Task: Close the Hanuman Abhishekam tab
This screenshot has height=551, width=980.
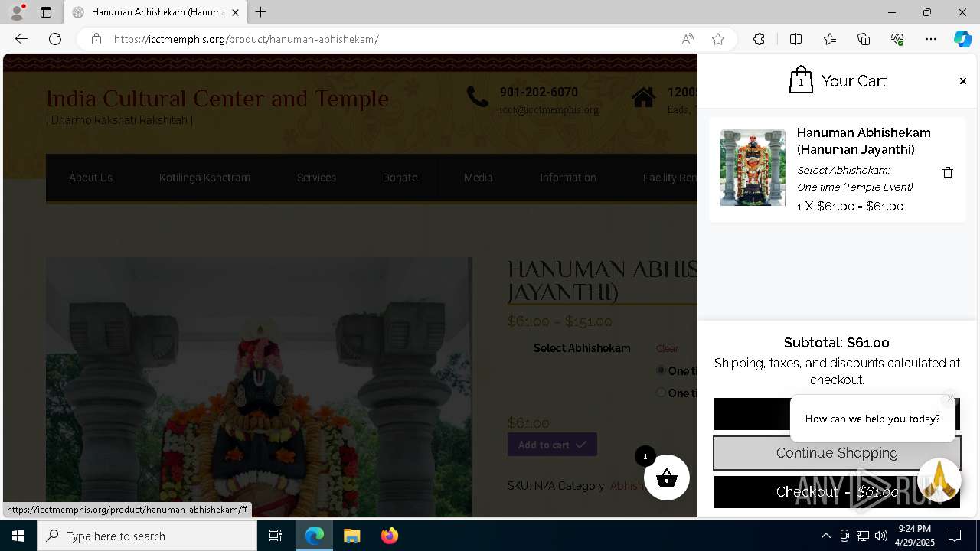Action: (x=235, y=12)
